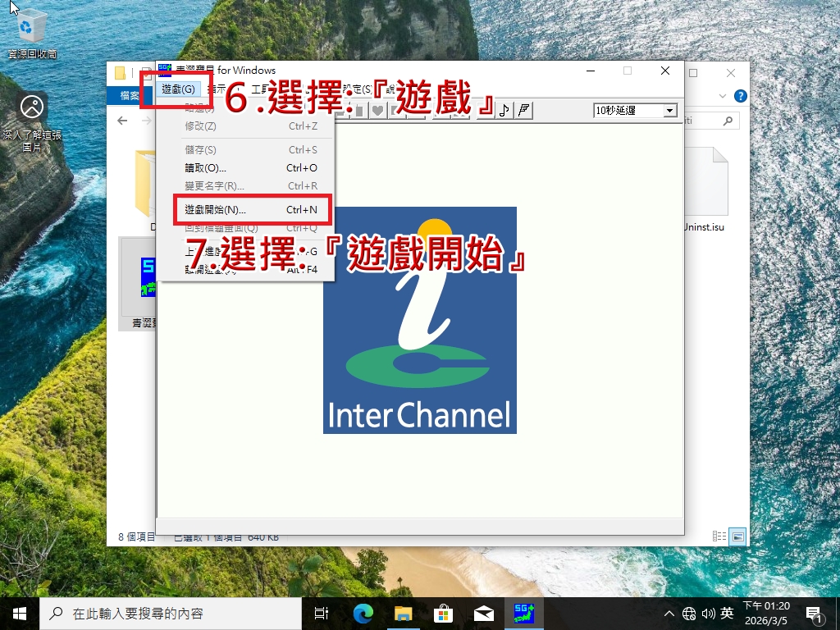The width and height of the screenshot is (840, 630).
Task: Click the Microsoft Edge taskbar icon
Action: click(x=363, y=613)
